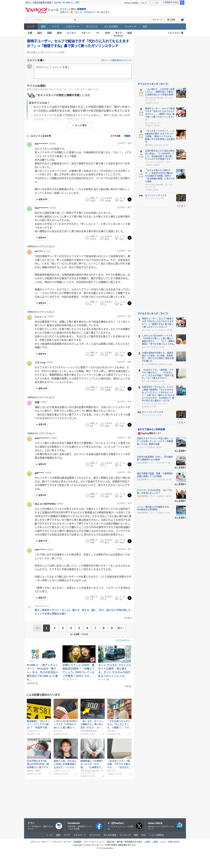Expand 返信21件 replies on ALL or NOTHING comment
This screenshot has width=210, height=868.
pyautogui.click(x=42, y=541)
